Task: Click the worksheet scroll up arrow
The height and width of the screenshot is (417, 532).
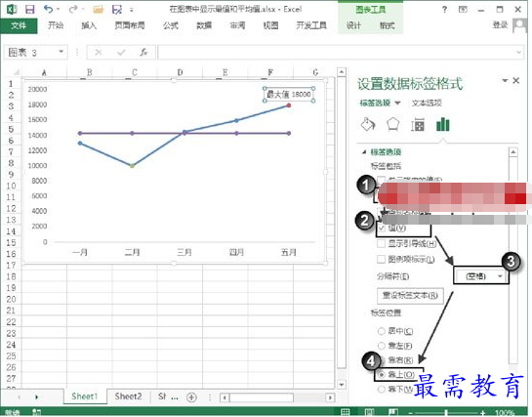Action: [342, 71]
